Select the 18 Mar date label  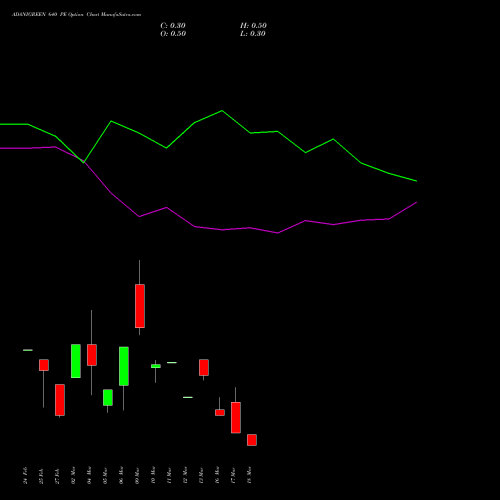(x=250, y=475)
